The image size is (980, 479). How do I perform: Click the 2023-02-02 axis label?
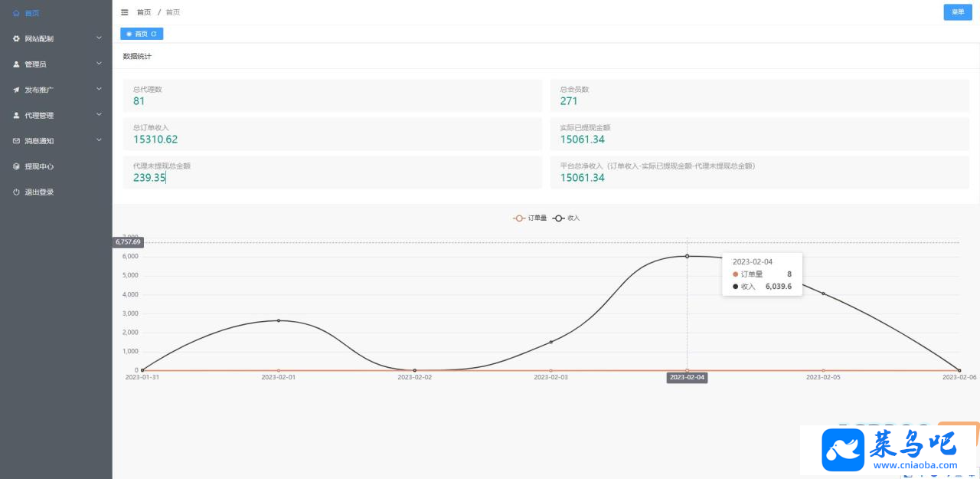[414, 377]
